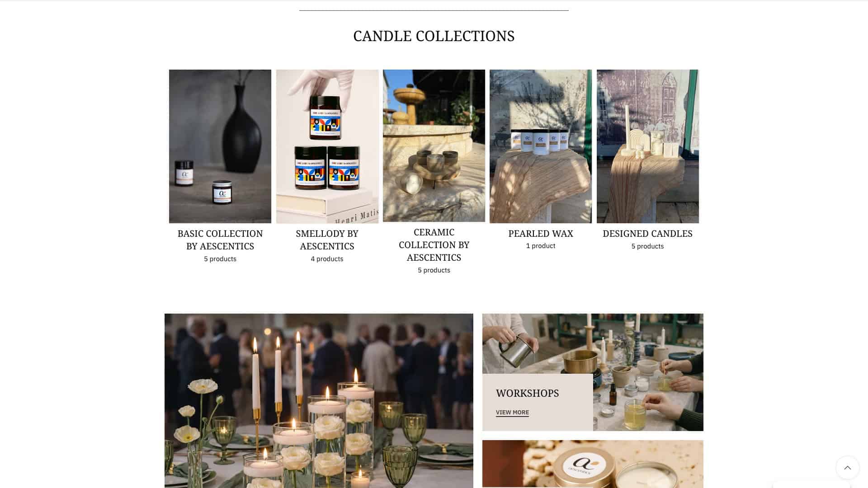Click the scroll-to-top arrow button
Image resolution: width=868 pixels, height=488 pixels.
click(847, 468)
